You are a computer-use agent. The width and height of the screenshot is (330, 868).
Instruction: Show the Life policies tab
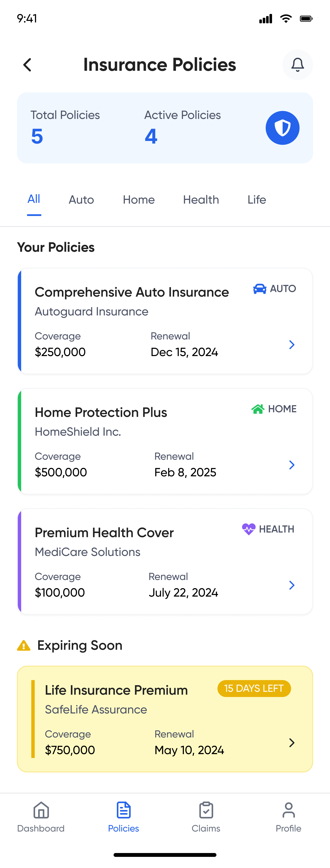tap(257, 200)
